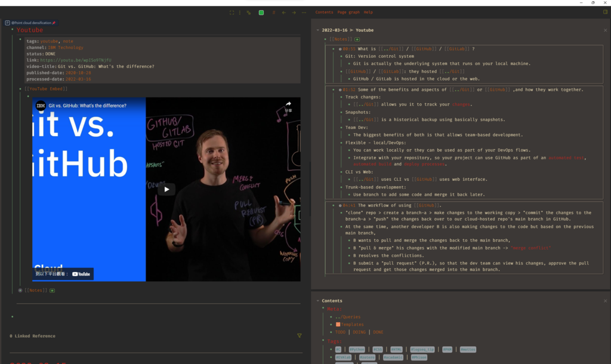This screenshot has height=364, width=611.
Task: Close the Contents sidebar panel with X
Action: click(x=605, y=301)
